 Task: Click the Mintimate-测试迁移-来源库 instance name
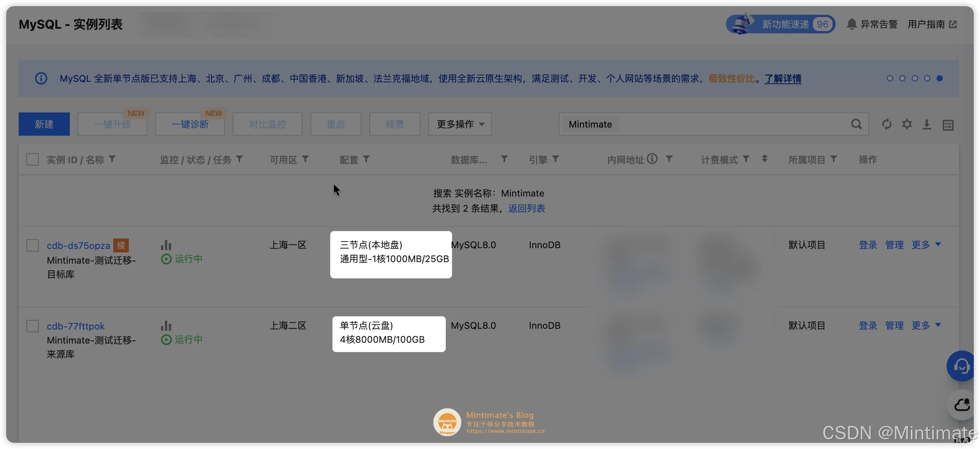[91, 347]
